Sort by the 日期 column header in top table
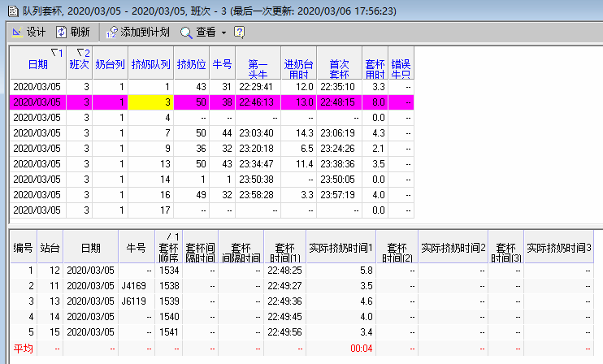 (37, 64)
